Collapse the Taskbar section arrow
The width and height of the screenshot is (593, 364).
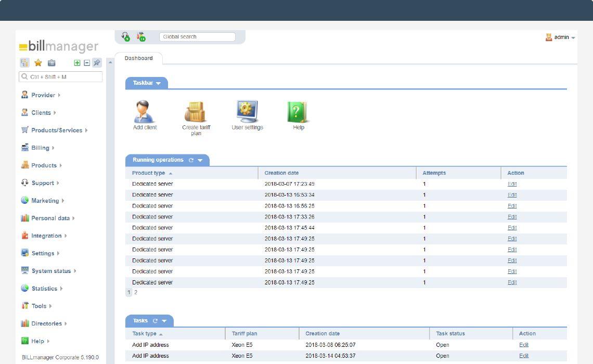159,83
